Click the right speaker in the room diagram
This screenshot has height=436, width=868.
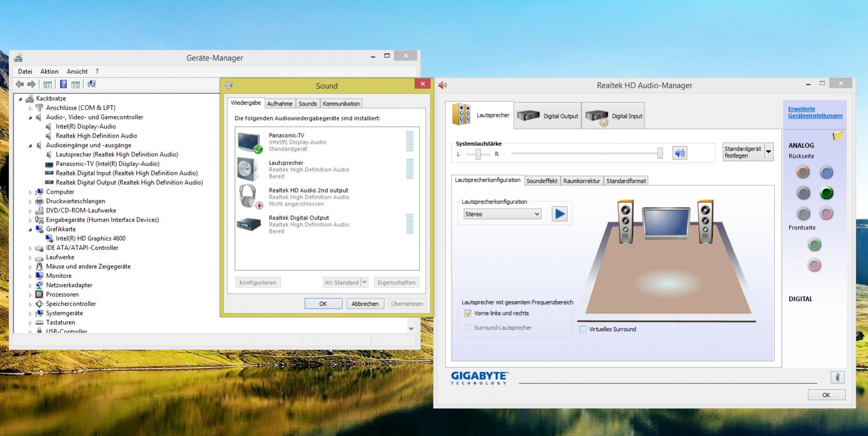[x=705, y=222]
